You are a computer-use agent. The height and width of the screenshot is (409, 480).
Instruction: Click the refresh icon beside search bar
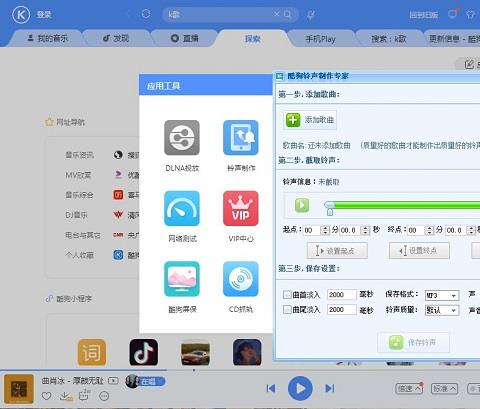[146, 14]
